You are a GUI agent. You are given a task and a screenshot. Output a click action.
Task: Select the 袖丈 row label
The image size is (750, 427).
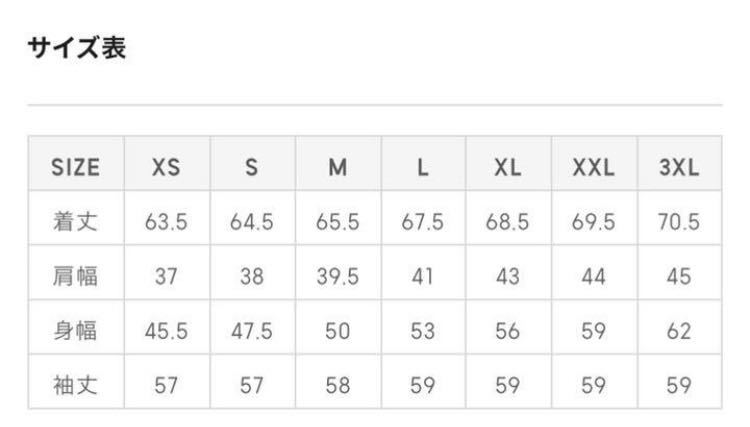[76, 384]
